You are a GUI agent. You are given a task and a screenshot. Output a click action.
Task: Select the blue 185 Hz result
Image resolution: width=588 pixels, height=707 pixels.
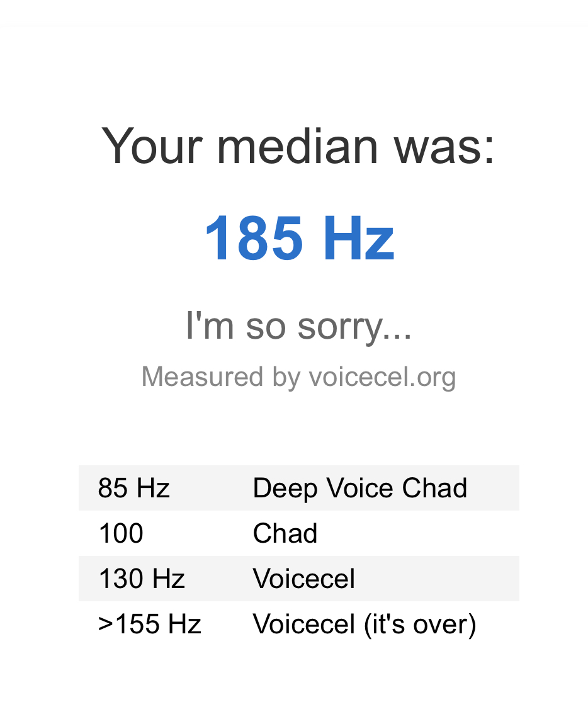click(299, 238)
